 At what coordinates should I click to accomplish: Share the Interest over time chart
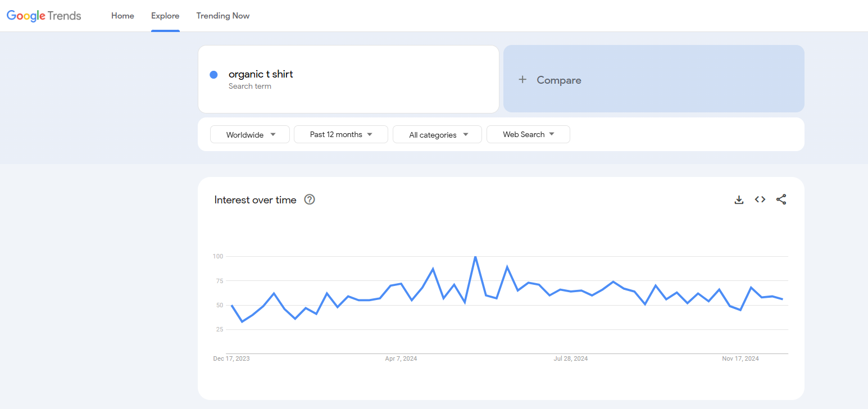781,199
